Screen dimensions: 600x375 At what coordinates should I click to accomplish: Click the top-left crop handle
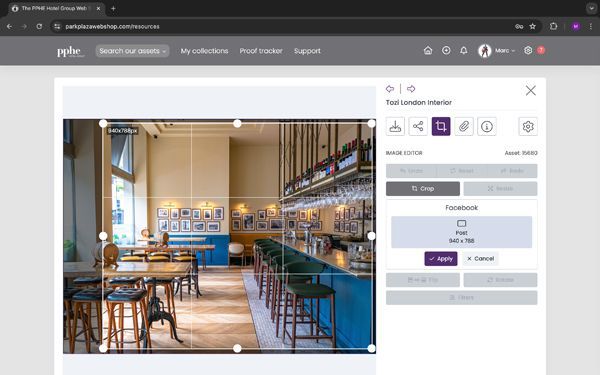[x=103, y=124]
